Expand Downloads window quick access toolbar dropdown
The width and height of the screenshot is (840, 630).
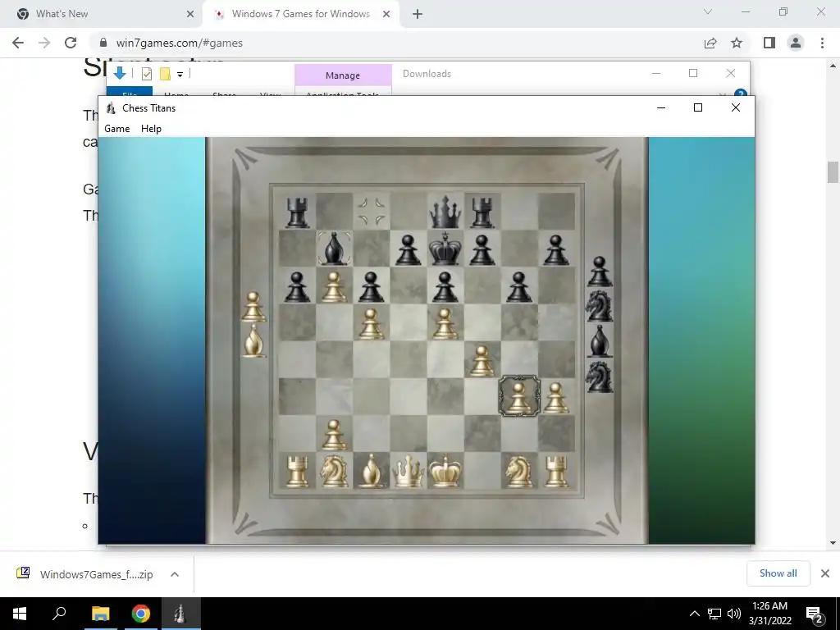(x=180, y=74)
